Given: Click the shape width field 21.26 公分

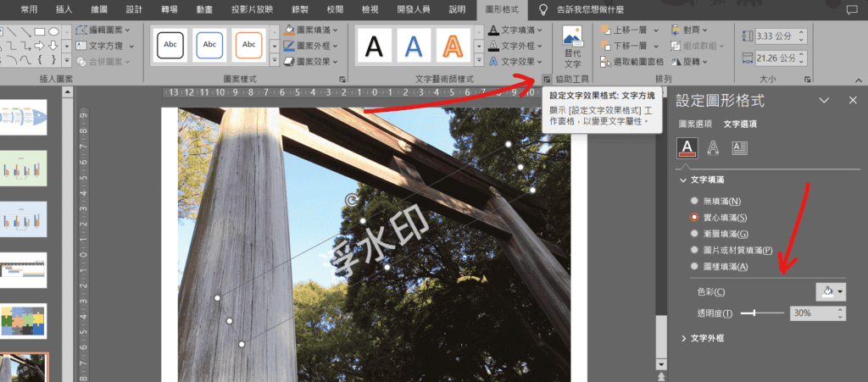Looking at the screenshot, I should coord(781,58).
